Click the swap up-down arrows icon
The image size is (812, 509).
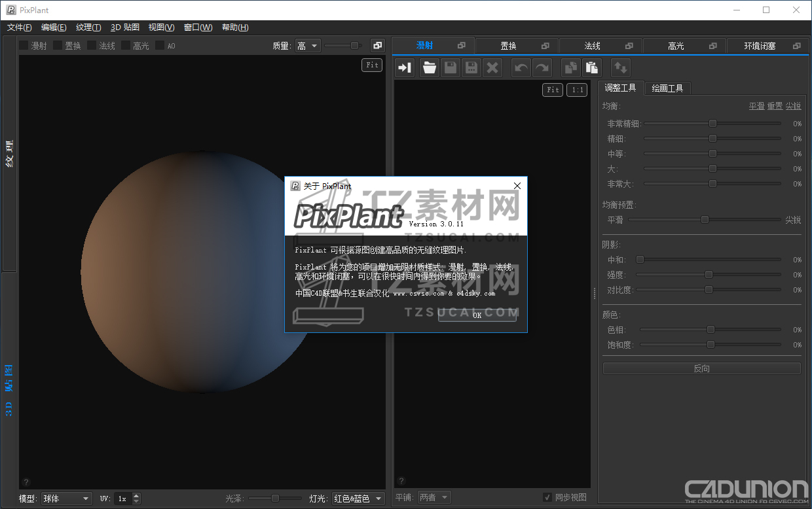click(x=620, y=67)
